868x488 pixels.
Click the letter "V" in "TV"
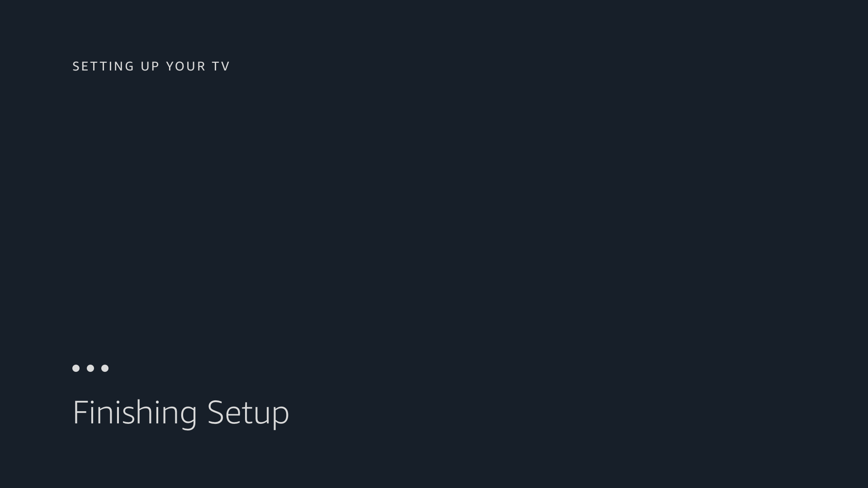226,66
